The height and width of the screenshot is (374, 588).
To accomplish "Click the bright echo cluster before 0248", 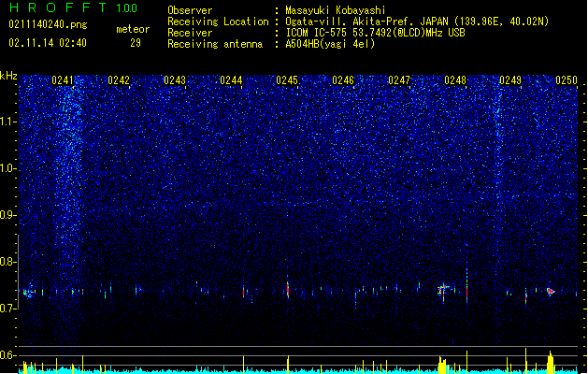I will tap(443, 291).
